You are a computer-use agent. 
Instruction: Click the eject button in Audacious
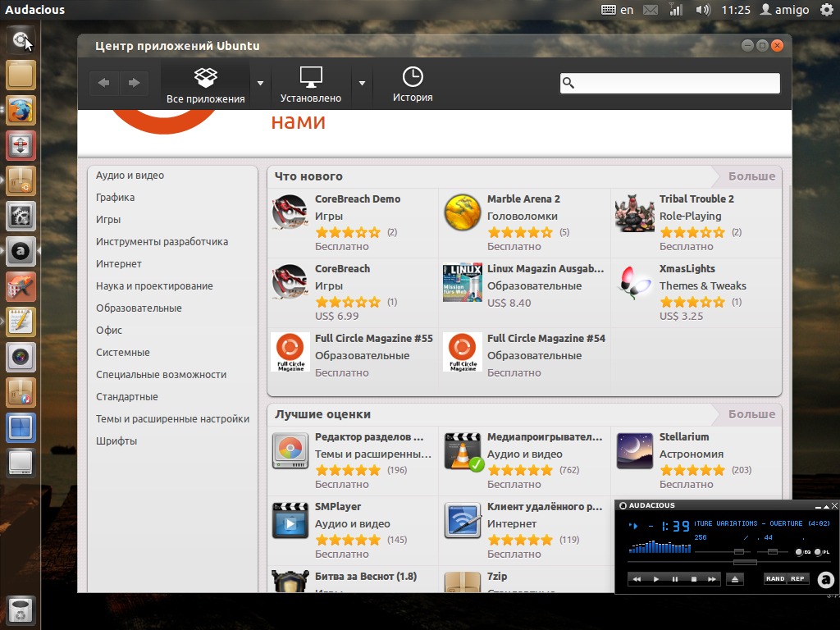(735, 579)
